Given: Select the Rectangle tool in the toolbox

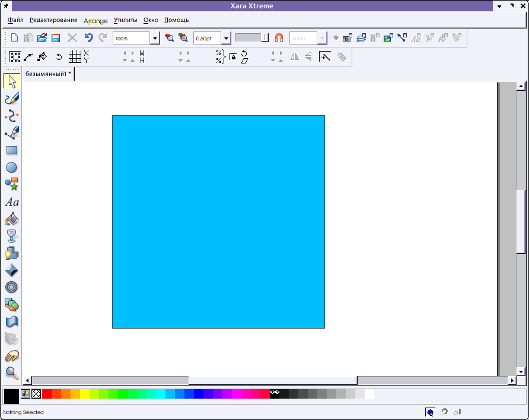Looking at the screenshot, I should (11, 151).
